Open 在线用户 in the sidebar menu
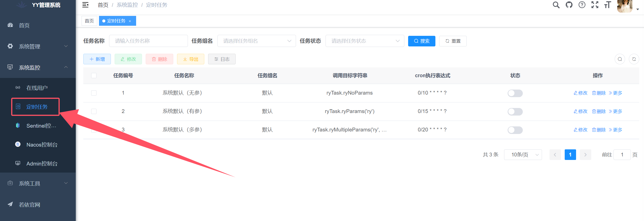This screenshot has width=644, height=221. 37,88
